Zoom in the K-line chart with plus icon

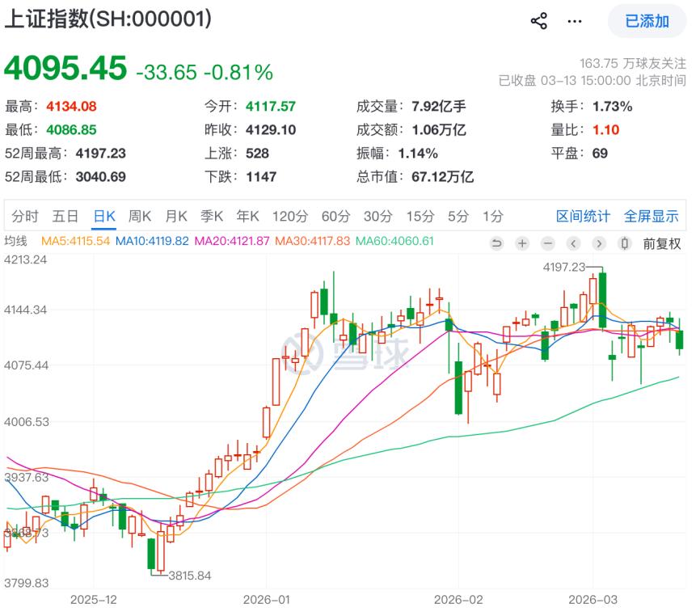pos(522,243)
